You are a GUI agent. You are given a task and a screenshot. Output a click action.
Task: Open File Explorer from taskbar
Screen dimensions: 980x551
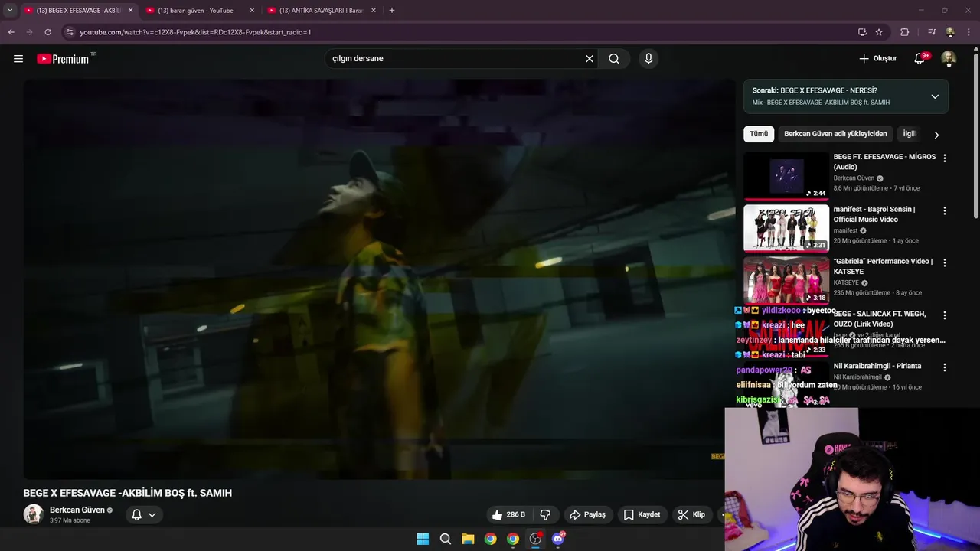click(x=468, y=539)
